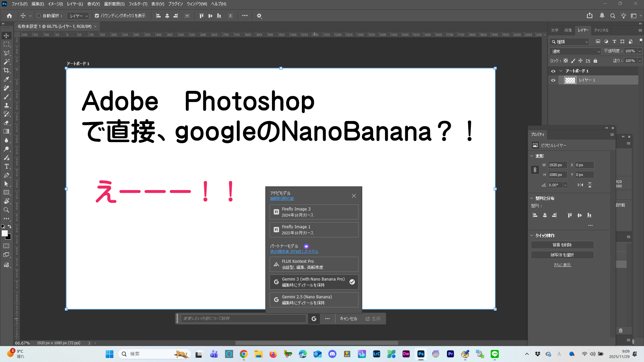The width and height of the screenshot is (644, 362).
Task: Click Google model selector icon in prompt bar
Action: [314, 319]
